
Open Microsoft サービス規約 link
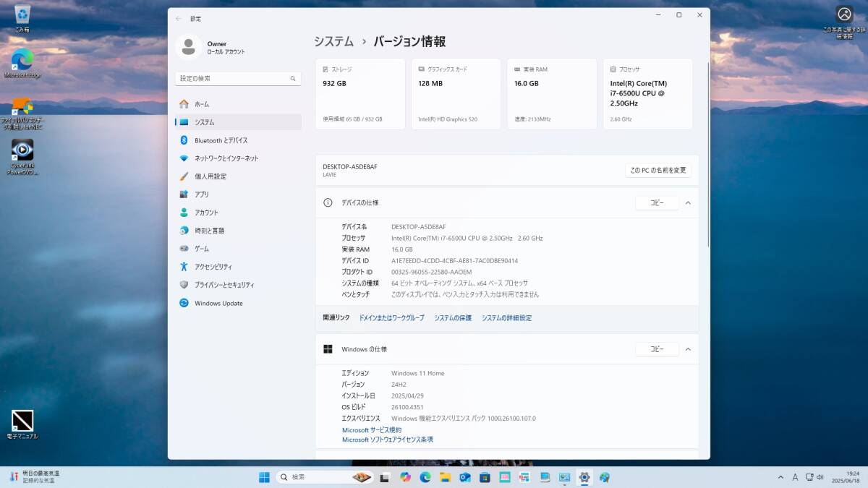click(x=372, y=430)
